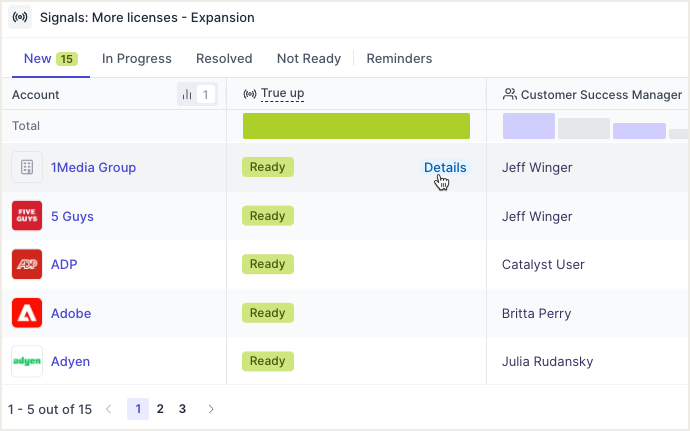Click the ADP logo icon
This screenshot has width=690, height=431.
[x=27, y=264]
